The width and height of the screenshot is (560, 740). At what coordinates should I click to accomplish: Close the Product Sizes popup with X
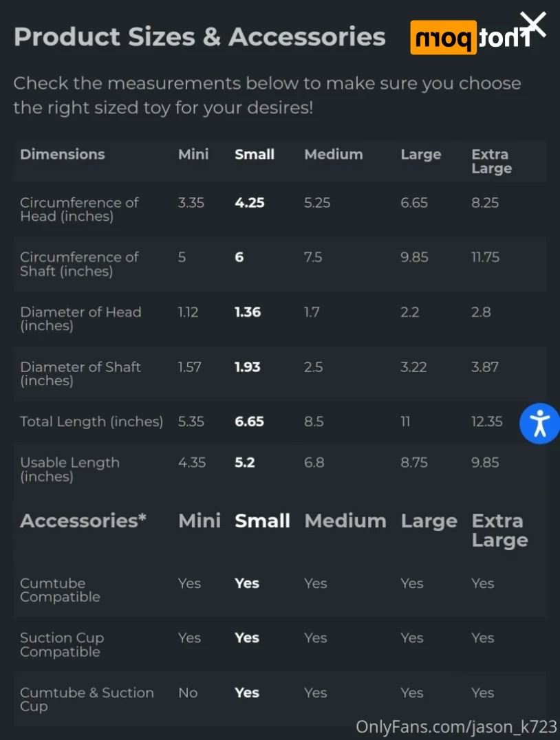pyautogui.click(x=533, y=25)
